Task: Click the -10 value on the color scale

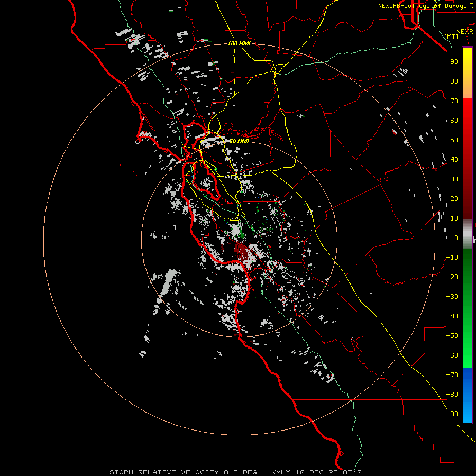Action: pyautogui.click(x=452, y=258)
